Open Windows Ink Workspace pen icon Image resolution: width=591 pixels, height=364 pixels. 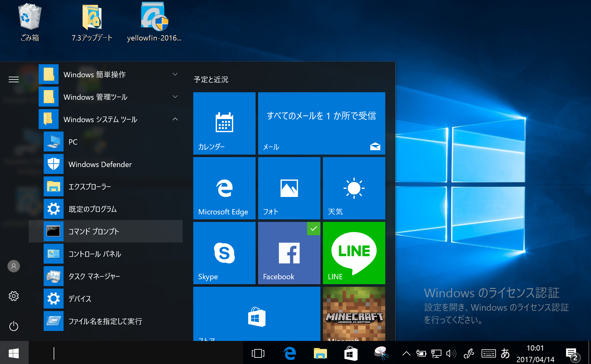pyautogui.click(x=468, y=353)
